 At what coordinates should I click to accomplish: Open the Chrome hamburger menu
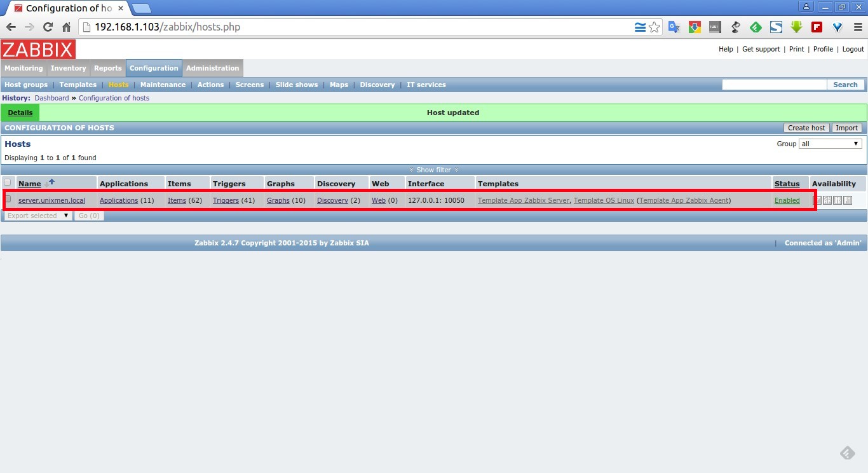(x=857, y=27)
